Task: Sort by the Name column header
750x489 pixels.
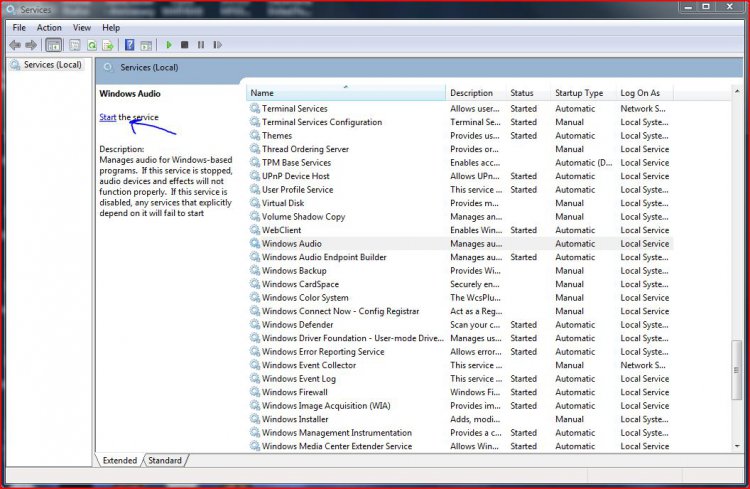Action: click(345, 93)
